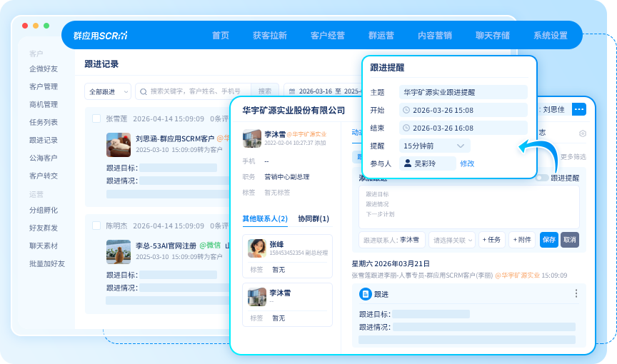Screen dimensions: 617x364
Task: Click the + 附件 button
Action: click(522, 240)
